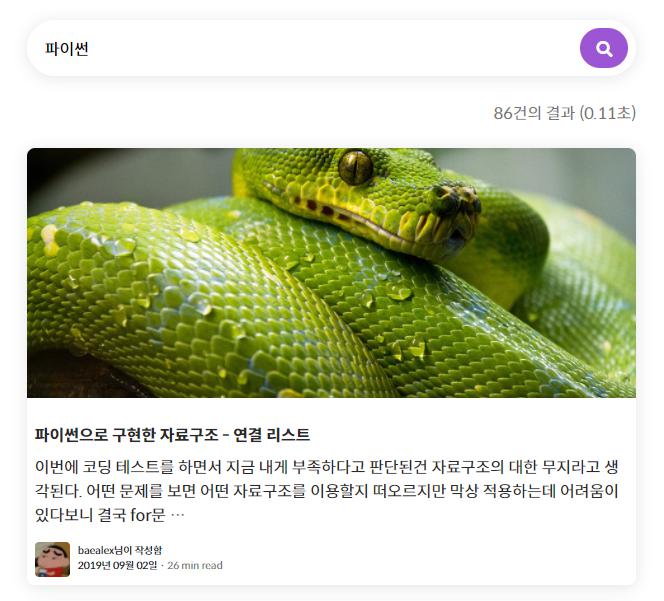Click the 86건의 결과 (0.11초) result count

pos(564,113)
